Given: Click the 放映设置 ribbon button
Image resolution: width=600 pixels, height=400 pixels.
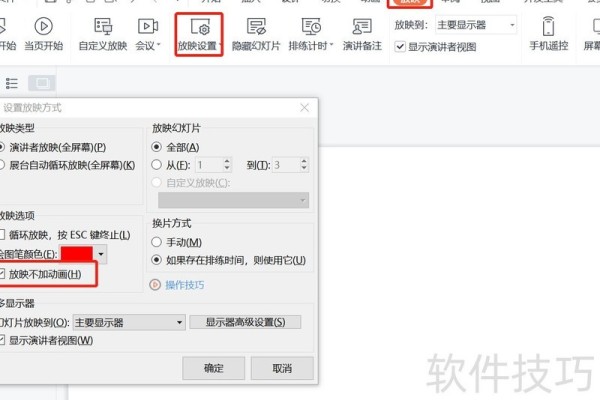Looking at the screenshot, I should pos(199,35).
